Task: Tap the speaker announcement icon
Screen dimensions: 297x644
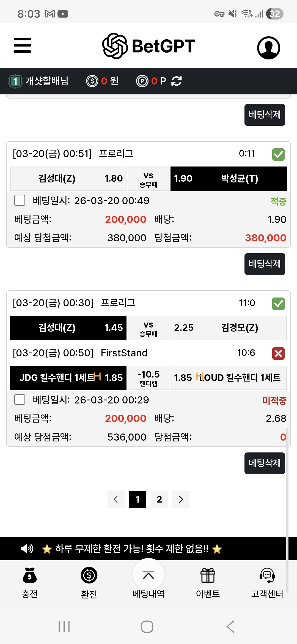Action: point(27,549)
